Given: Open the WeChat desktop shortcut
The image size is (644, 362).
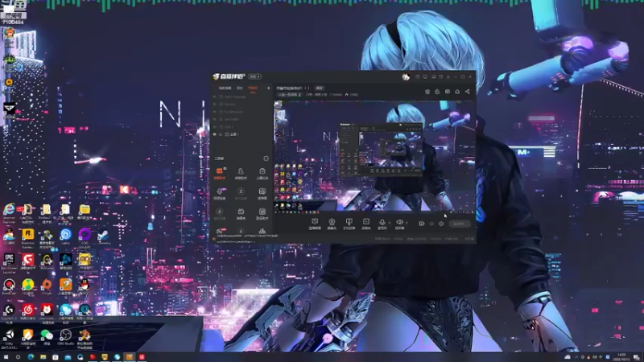Looking at the screenshot, I should click(x=47, y=337).
